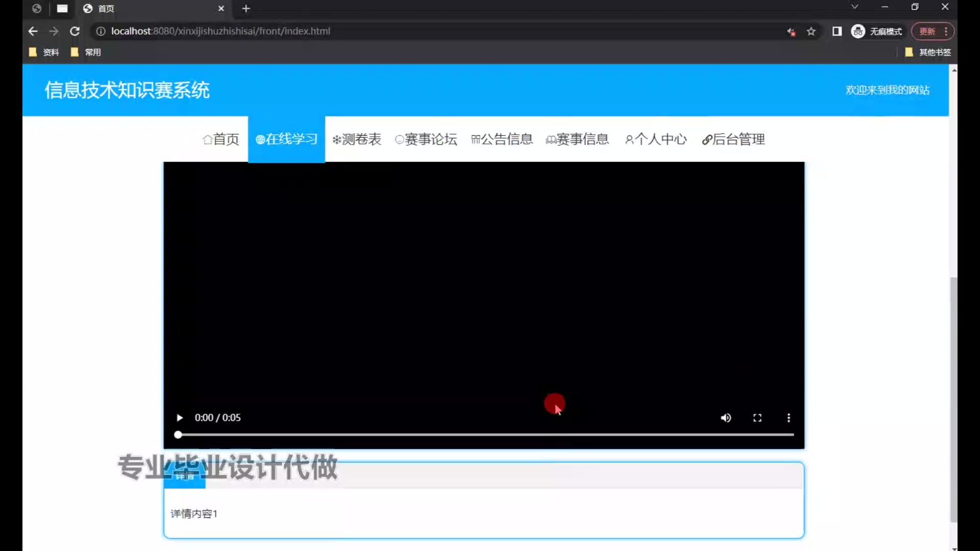
Task: Toggle browser side panel
Action: [x=837, y=32]
